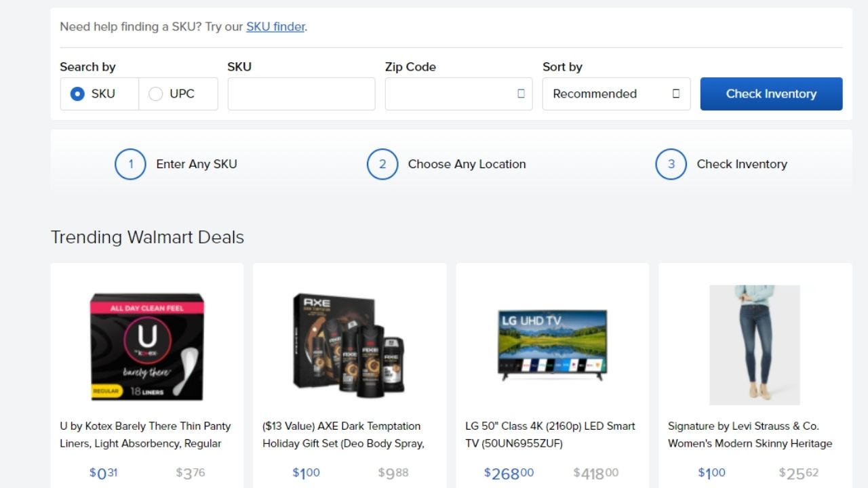
Task: Click the U by Kotex Barely There title
Action: (145, 434)
